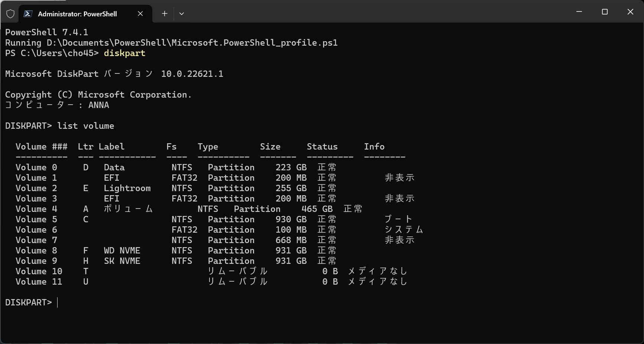Minimize the terminal window

click(x=579, y=12)
